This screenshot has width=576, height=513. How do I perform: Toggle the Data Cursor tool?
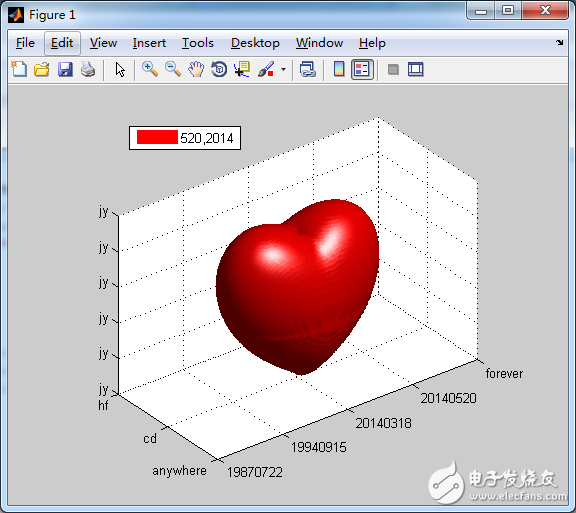(x=242, y=69)
